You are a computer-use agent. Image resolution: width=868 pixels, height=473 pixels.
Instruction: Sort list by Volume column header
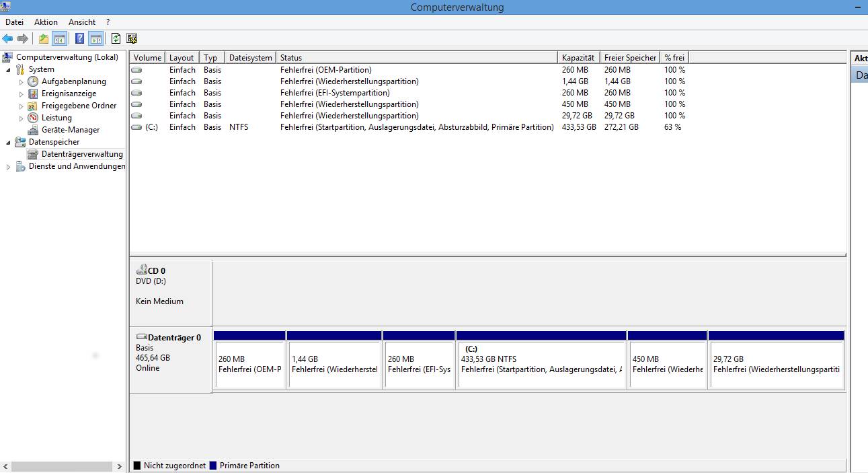147,58
